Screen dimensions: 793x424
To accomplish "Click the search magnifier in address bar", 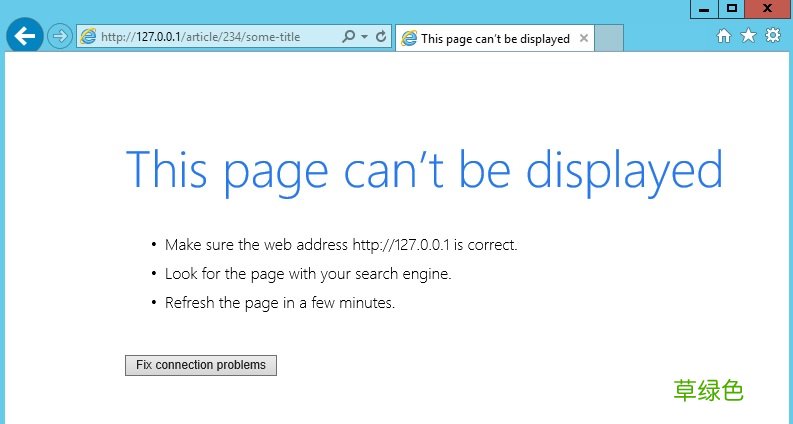I will pyautogui.click(x=348, y=36).
